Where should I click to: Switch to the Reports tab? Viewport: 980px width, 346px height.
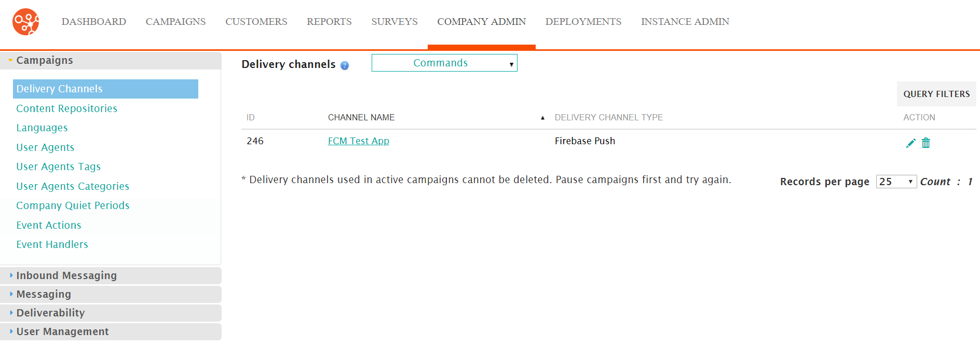(329, 22)
